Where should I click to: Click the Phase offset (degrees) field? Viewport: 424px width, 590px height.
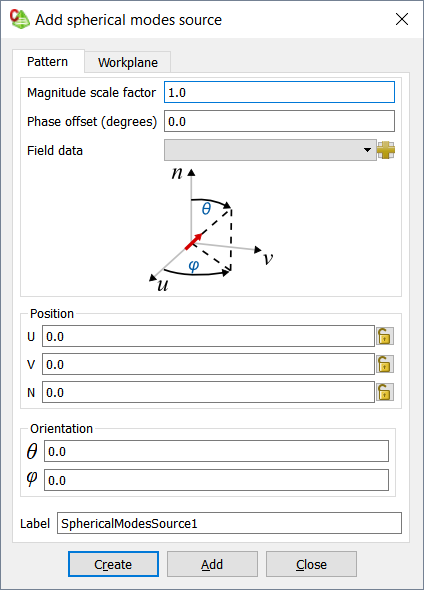coord(279,121)
